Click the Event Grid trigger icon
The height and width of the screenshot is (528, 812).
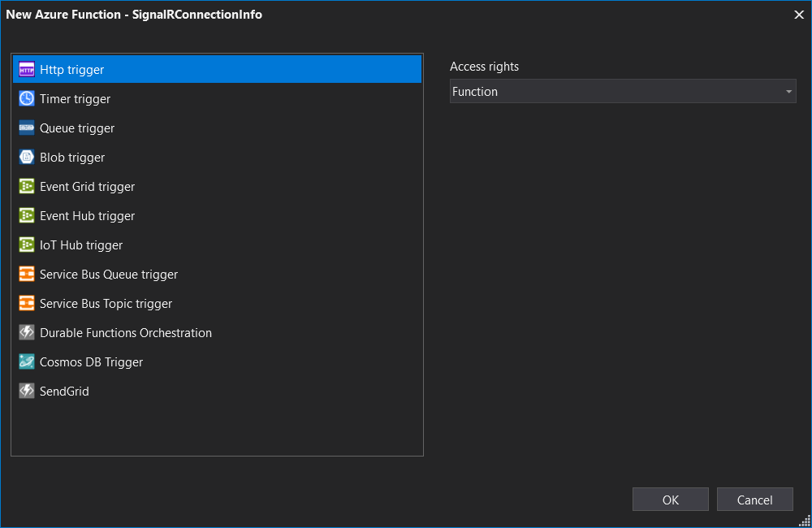(x=27, y=187)
